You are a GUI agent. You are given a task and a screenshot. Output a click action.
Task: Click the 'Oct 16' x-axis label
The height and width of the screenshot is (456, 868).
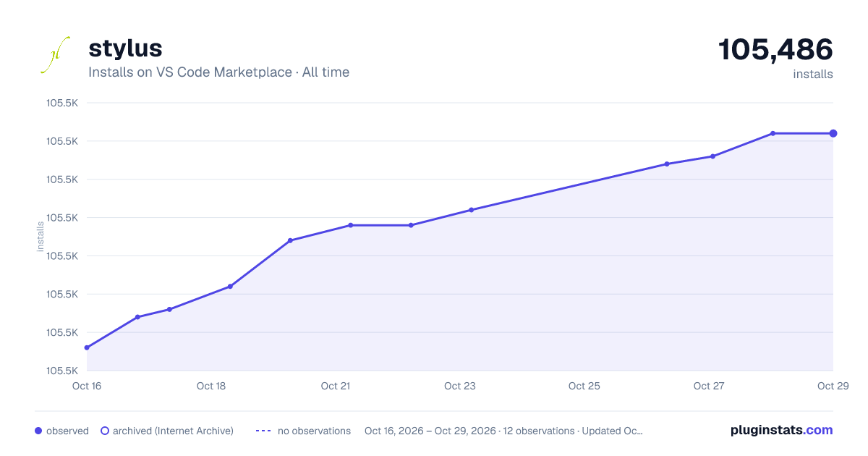(87, 386)
